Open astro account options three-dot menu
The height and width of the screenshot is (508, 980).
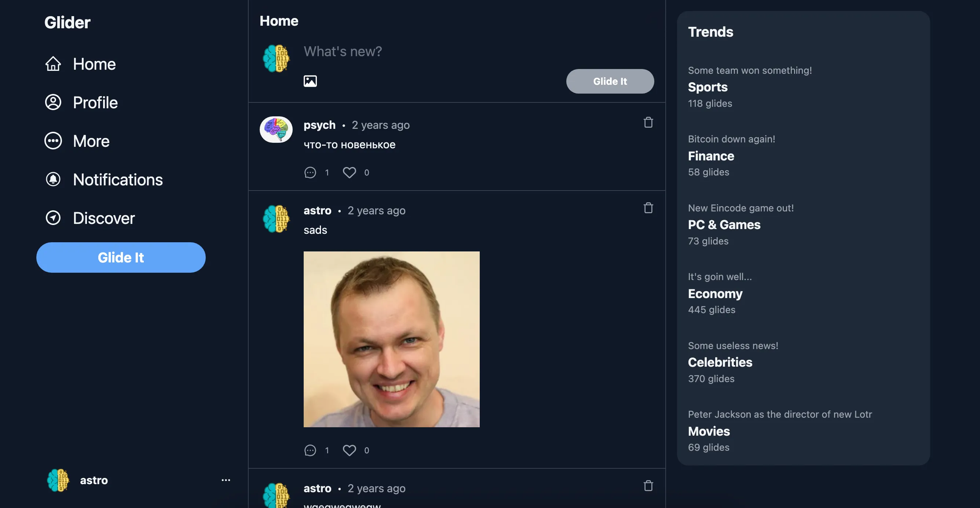pos(226,480)
